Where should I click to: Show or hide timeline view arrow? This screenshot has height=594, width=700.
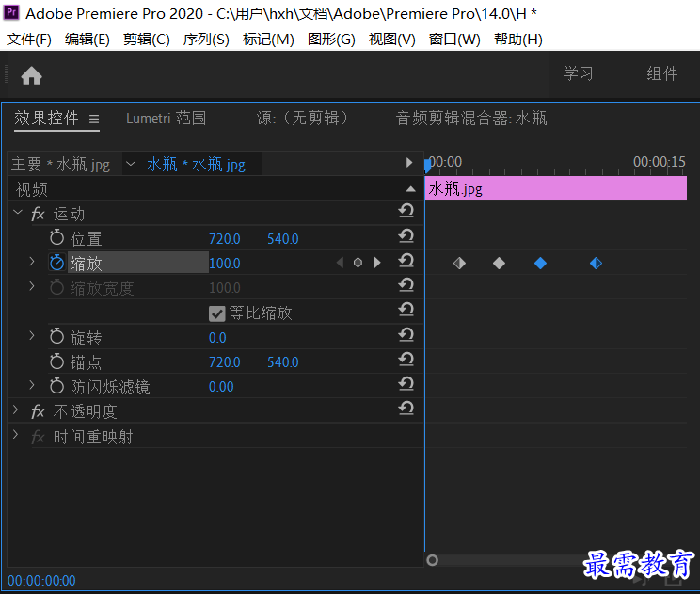pyautogui.click(x=409, y=162)
